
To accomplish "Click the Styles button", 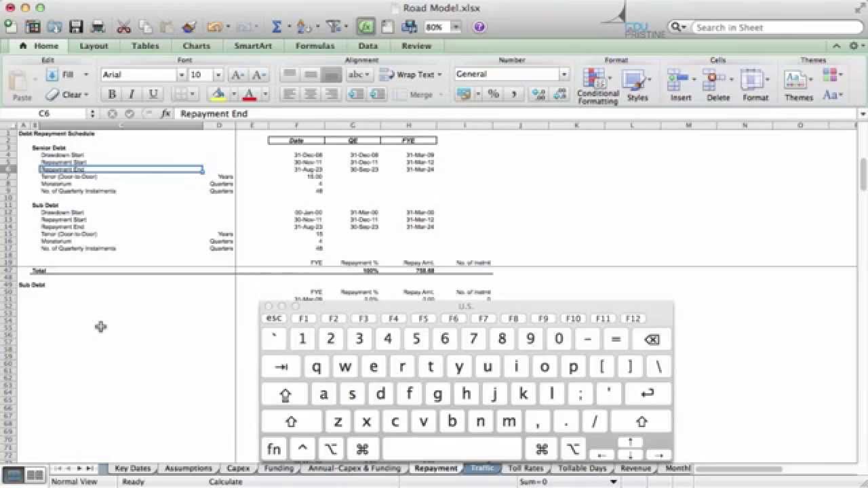I will [x=637, y=85].
